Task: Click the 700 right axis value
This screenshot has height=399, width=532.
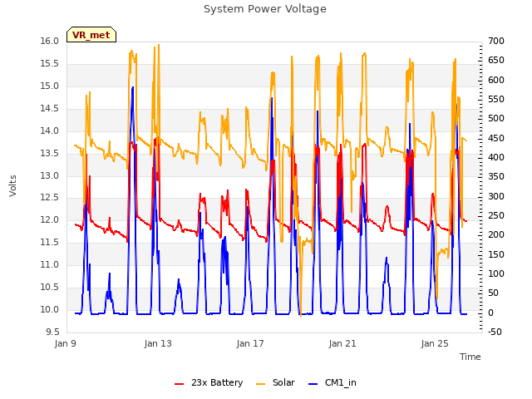Action: click(496, 42)
